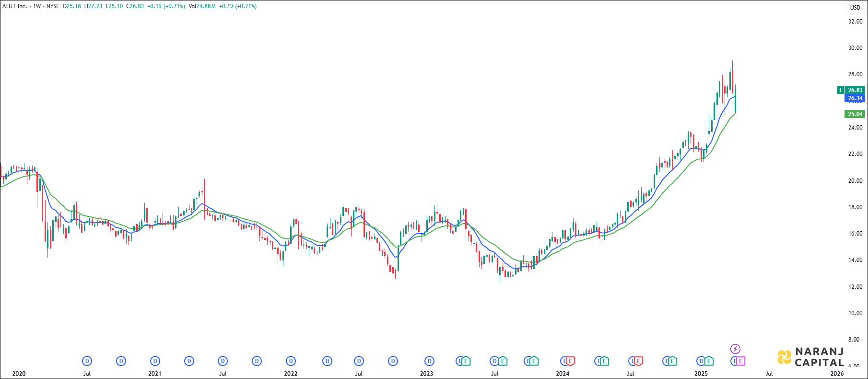Click the 12.00 price axis label
The width and height of the screenshot is (868, 379).
[855, 286]
